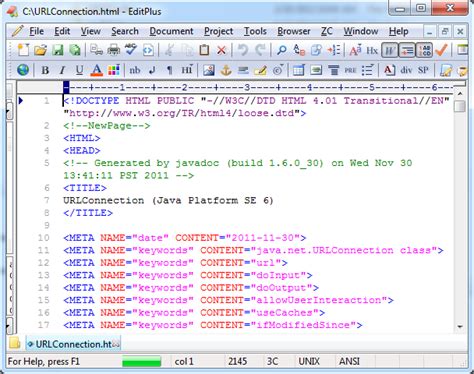Insert anchor link with anchor icon

tap(226, 70)
